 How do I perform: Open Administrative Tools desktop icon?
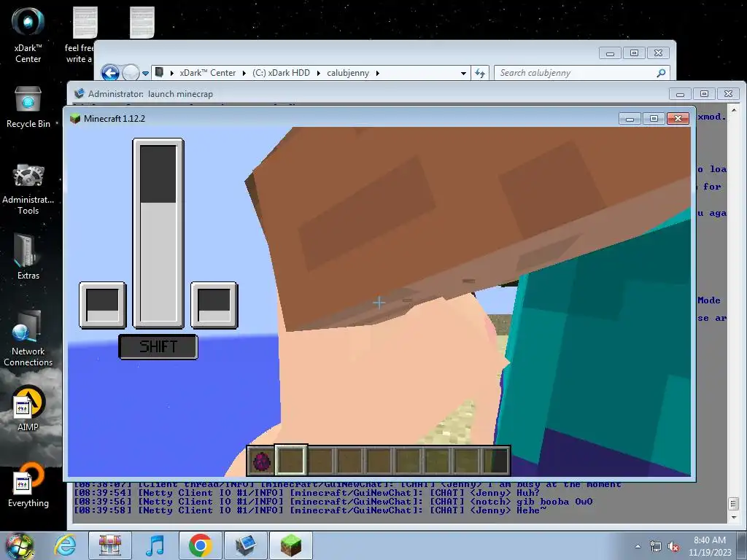28,190
